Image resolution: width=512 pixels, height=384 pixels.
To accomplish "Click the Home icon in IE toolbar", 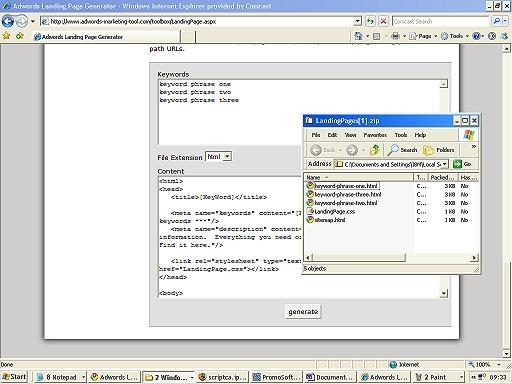I will pyautogui.click(x=358, y=36).
